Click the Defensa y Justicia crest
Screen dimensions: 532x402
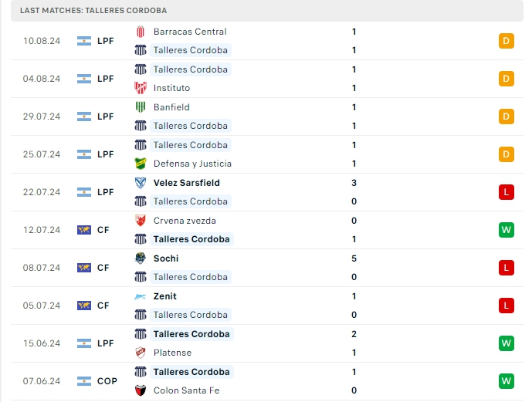[141, 164]
